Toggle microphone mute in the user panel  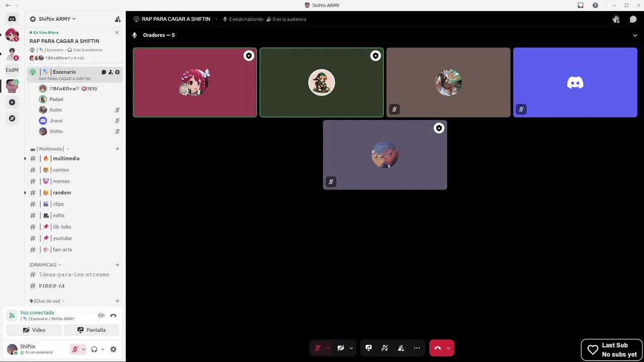75,349
